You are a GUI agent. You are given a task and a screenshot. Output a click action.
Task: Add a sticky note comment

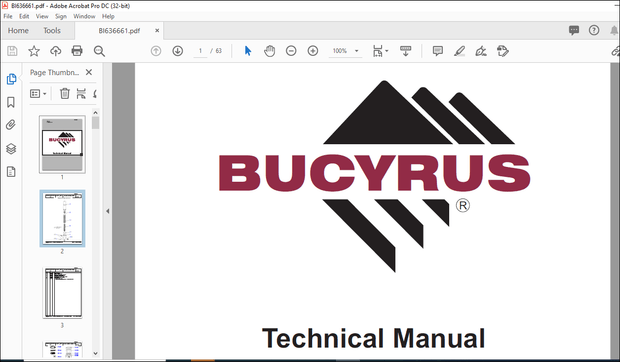pos(437,51)
